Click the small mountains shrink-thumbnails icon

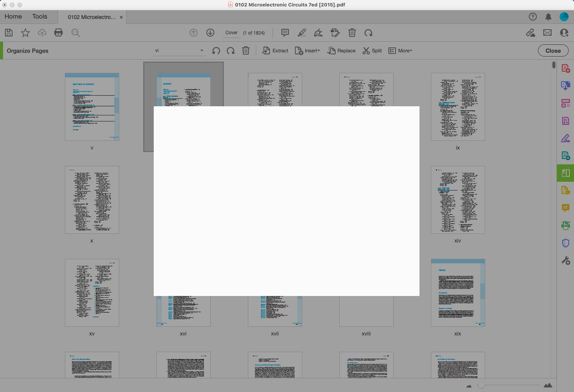pos(469,386)
